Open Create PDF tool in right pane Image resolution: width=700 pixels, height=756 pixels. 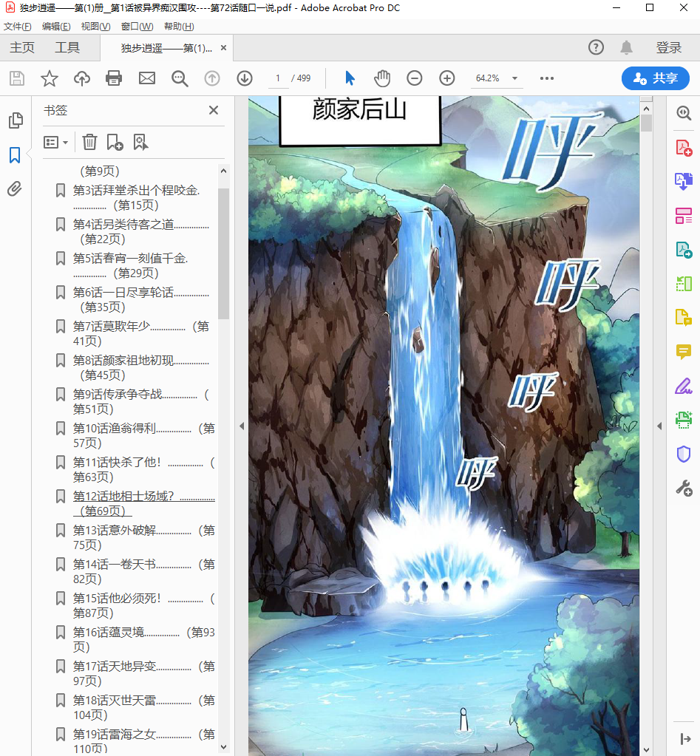pyautogui.click(x=684, y=148)
